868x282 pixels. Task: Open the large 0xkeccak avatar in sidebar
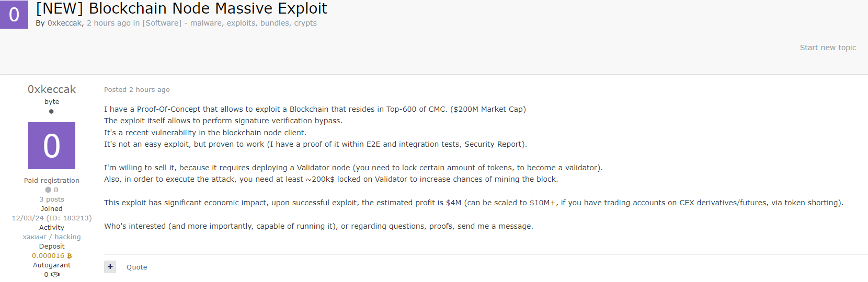click(x=52, y=146)
